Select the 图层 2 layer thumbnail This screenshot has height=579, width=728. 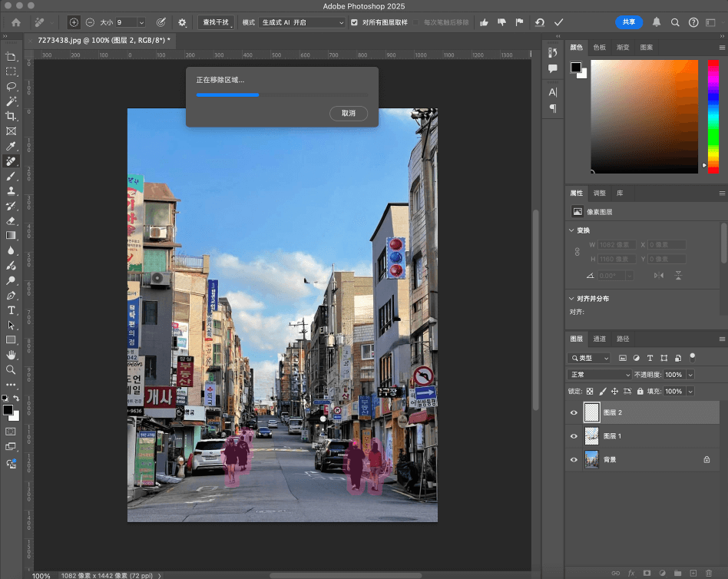tap(592, 412)
